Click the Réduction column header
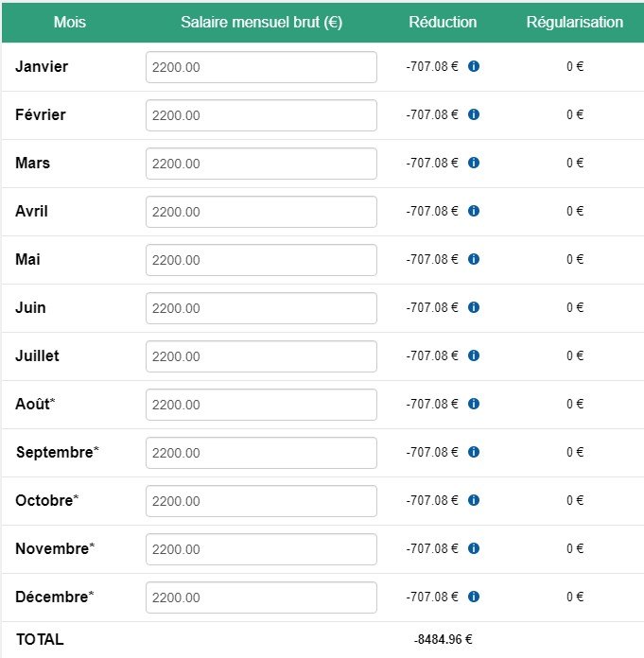This screenshot has width=644, height=658. point(443,23)
